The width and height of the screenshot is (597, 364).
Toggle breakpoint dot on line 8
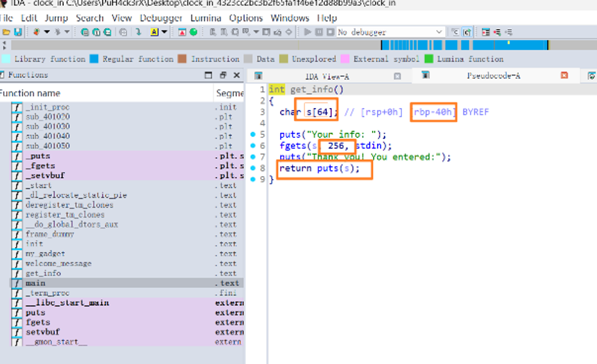click(253, 169)
